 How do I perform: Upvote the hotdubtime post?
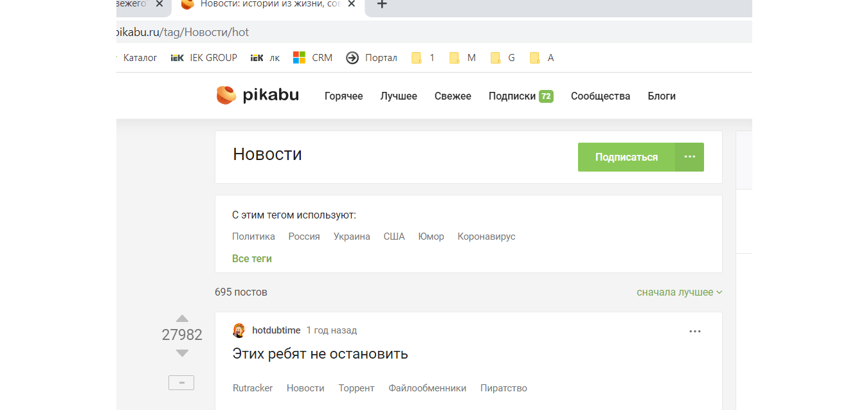click(x=182, y=318)
